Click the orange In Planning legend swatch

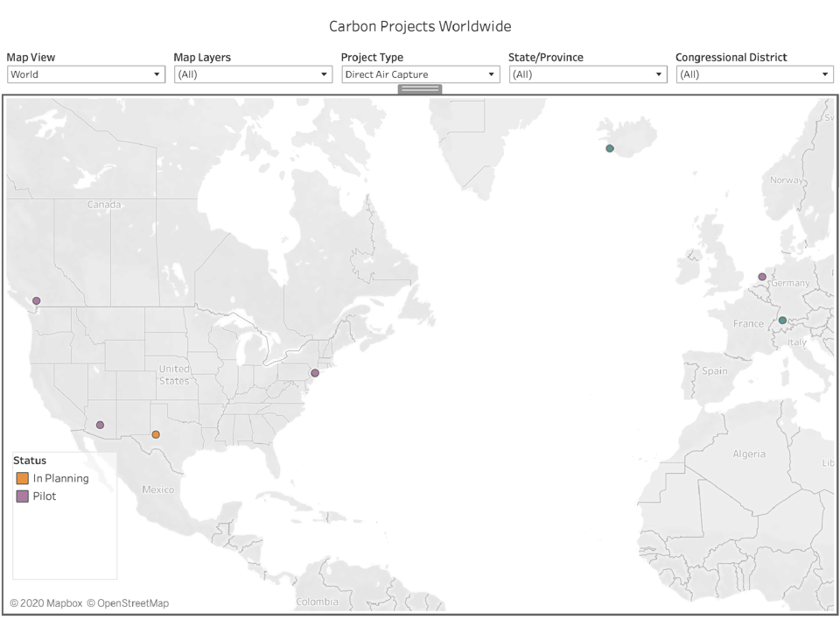pyautogui.click(x=23, y=478)
